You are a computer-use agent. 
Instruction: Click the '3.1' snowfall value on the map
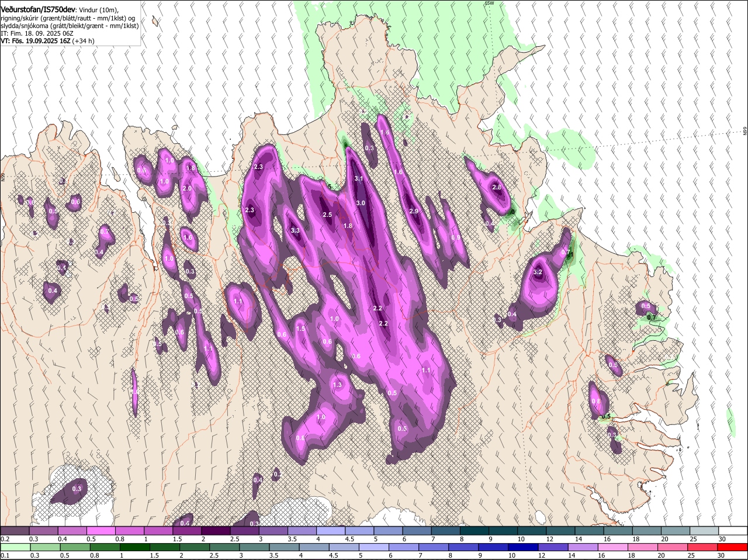pos(359,179)
